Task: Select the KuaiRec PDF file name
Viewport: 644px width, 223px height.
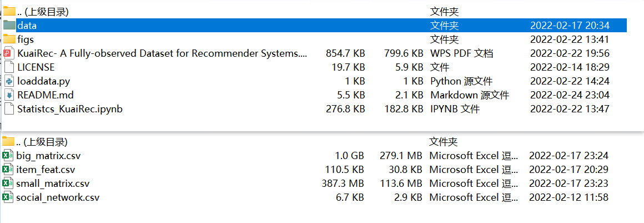Action: [162, 53]
